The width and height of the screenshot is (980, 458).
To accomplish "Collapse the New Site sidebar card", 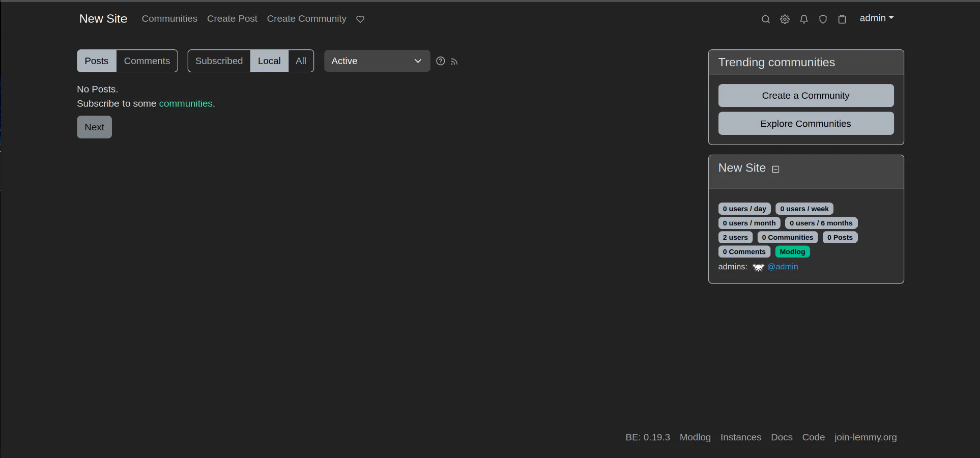I will (775, 169).
